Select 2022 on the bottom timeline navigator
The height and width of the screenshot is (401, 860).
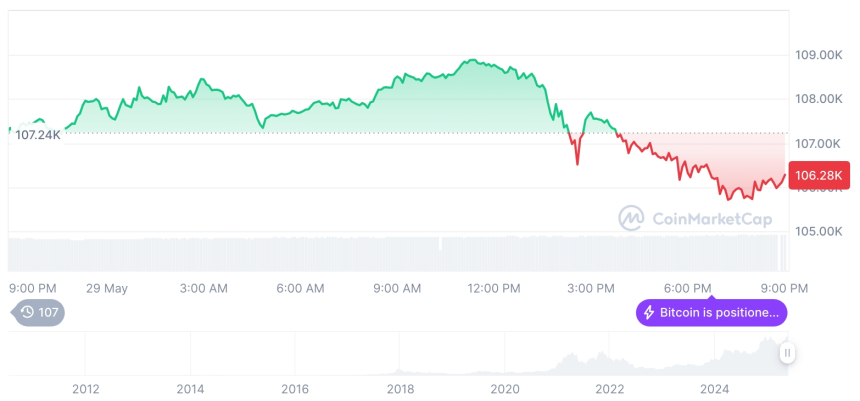coord(610,388)
